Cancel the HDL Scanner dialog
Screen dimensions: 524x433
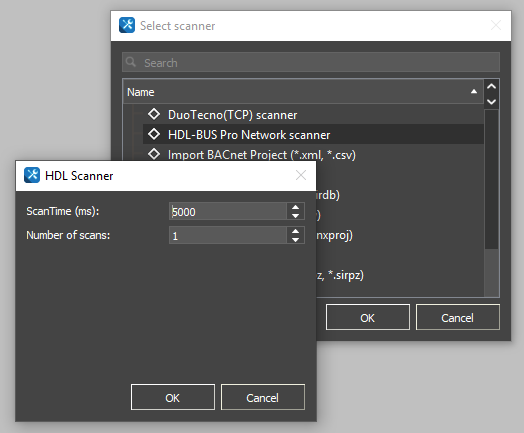[x=263, y=397]
